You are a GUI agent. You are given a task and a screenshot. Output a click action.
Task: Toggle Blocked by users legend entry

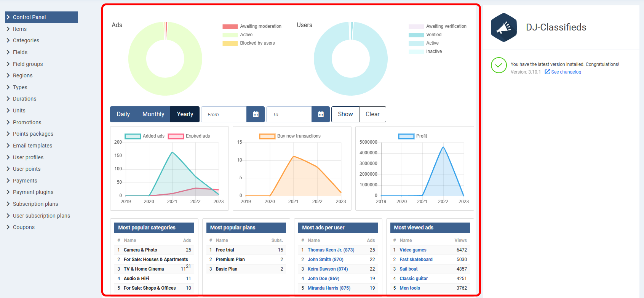(249, 43)
